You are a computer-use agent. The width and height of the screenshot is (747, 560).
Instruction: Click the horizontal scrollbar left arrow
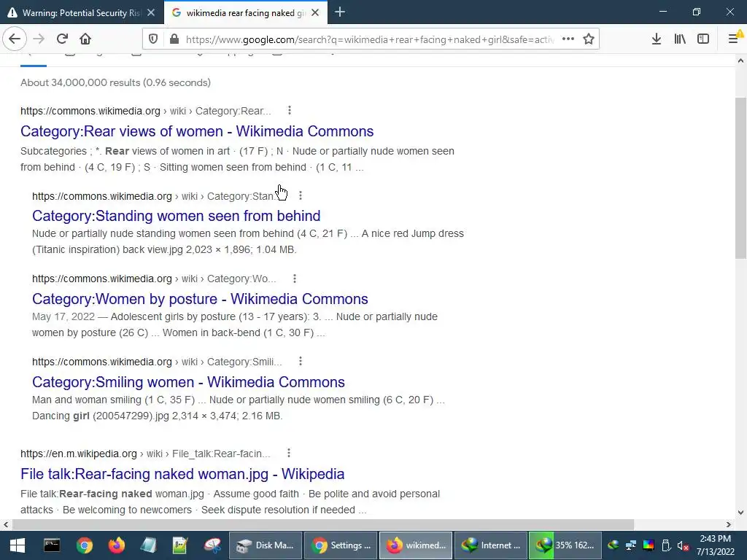(x=6, y=524)
